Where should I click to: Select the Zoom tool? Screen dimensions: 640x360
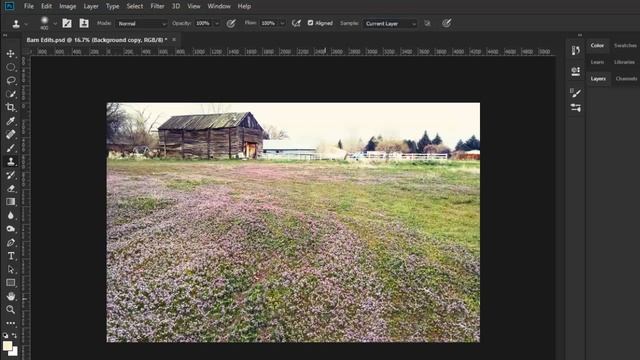[x=11, y=310]
